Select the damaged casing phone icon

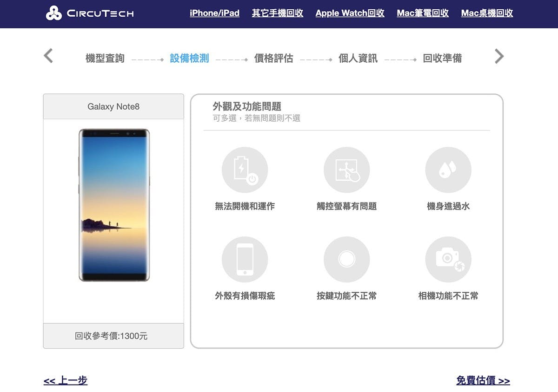coord(245,260)
